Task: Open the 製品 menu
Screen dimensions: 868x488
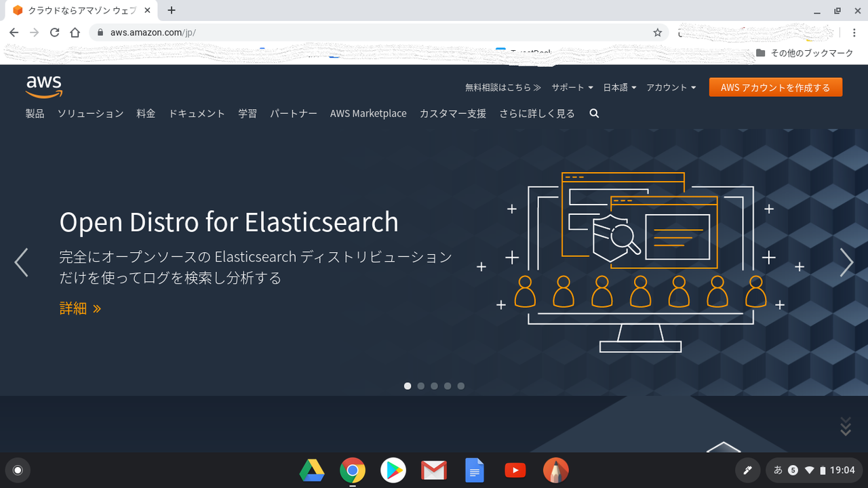Action: point(35,114)
